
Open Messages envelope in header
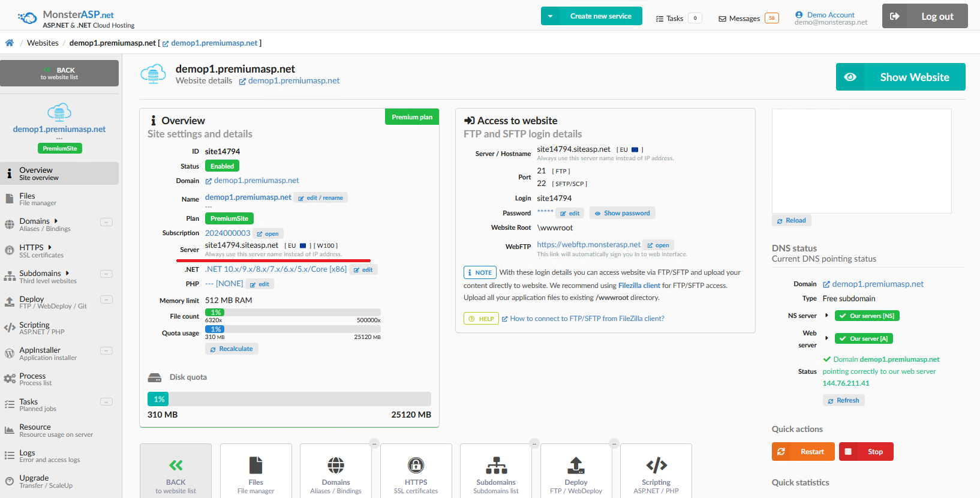(x=723, y=19)
